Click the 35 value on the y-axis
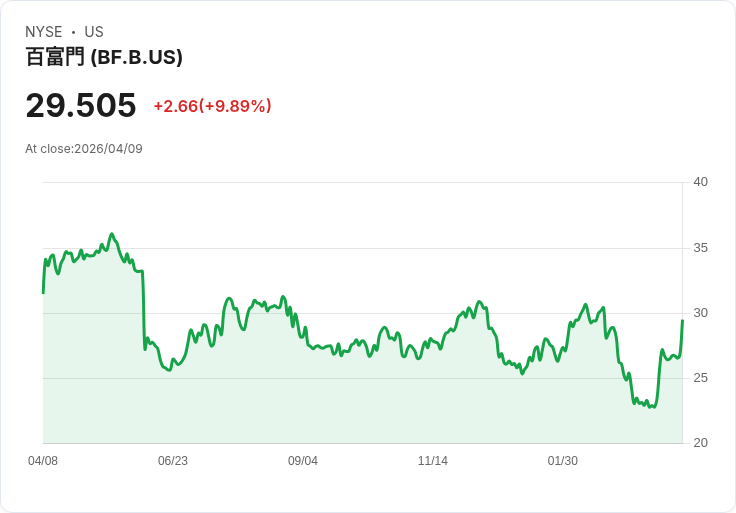This screenshot has width=736, height=513. (x=701, y=248)
